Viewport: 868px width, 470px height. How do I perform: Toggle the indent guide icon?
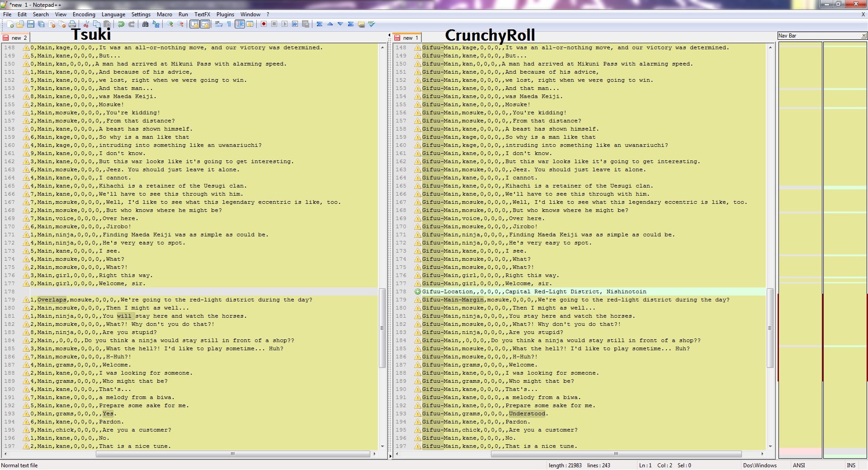coord(240,24)
